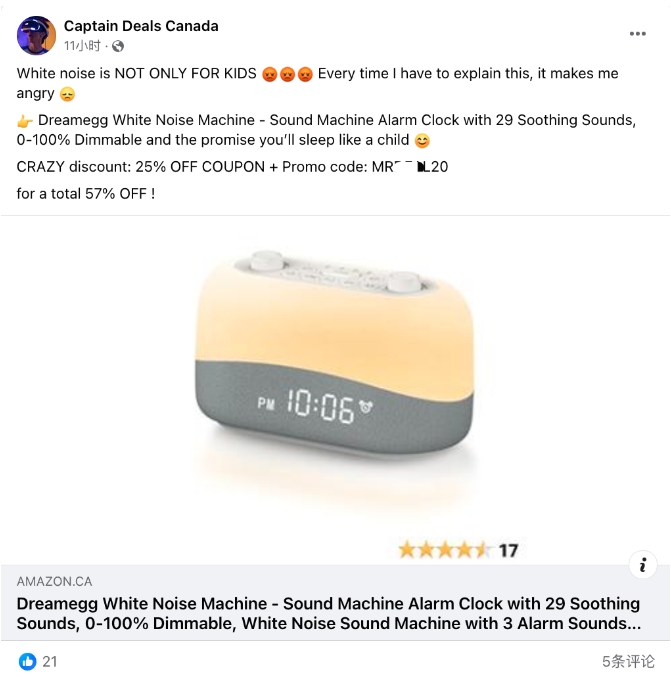Screen dimensions: 671x678
Task: View the 5条评论 comments count
Action: 628,661
